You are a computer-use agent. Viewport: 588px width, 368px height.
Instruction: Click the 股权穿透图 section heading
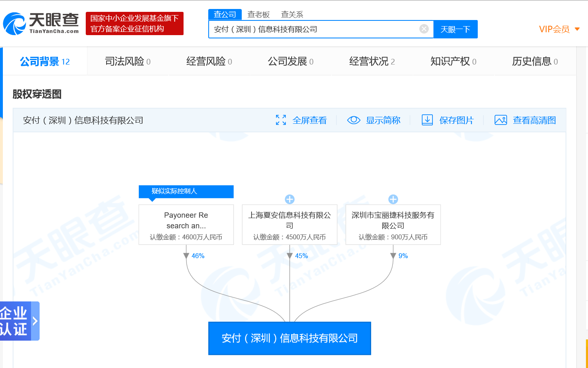37,94
